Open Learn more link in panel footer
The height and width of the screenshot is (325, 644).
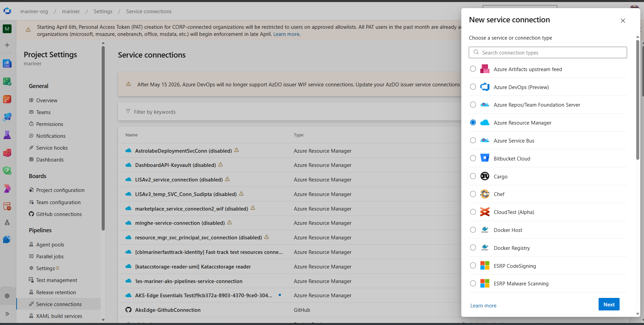[x=483, y=306]
